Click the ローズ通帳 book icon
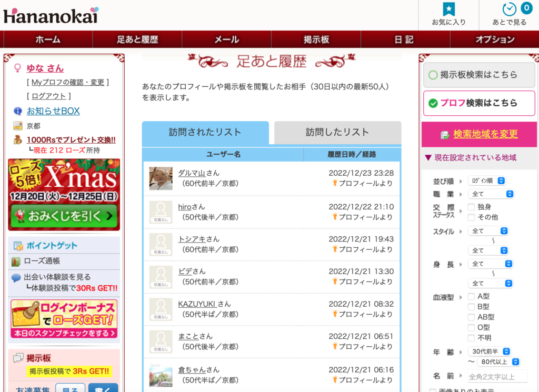 pyautogui.click(x=16, y=261)
